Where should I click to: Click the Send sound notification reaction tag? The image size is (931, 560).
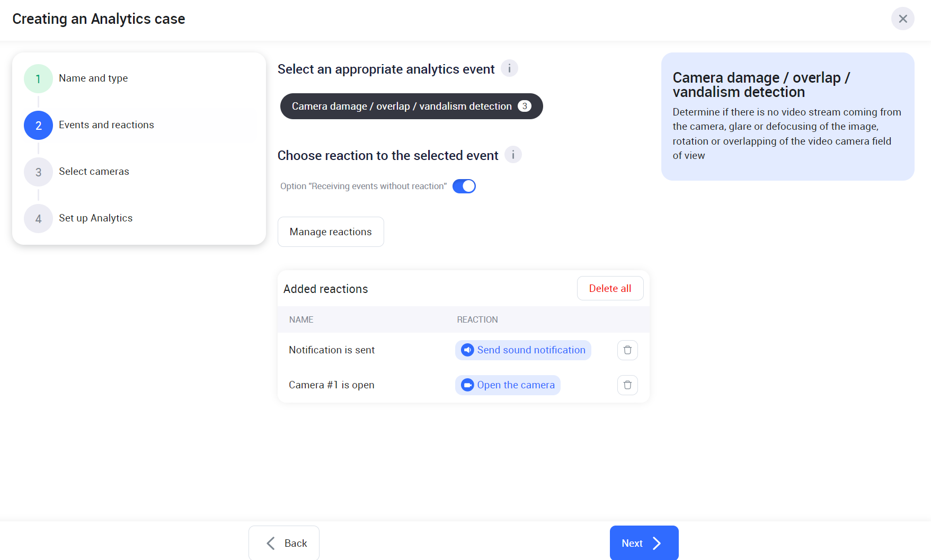[531, 350]
